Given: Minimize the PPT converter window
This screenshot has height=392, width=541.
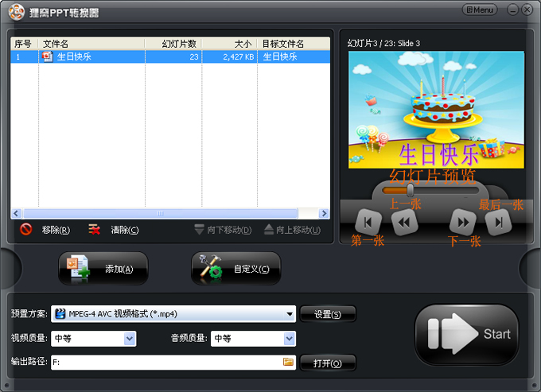Looking at the screenshot, I should (x=512, y=10).
